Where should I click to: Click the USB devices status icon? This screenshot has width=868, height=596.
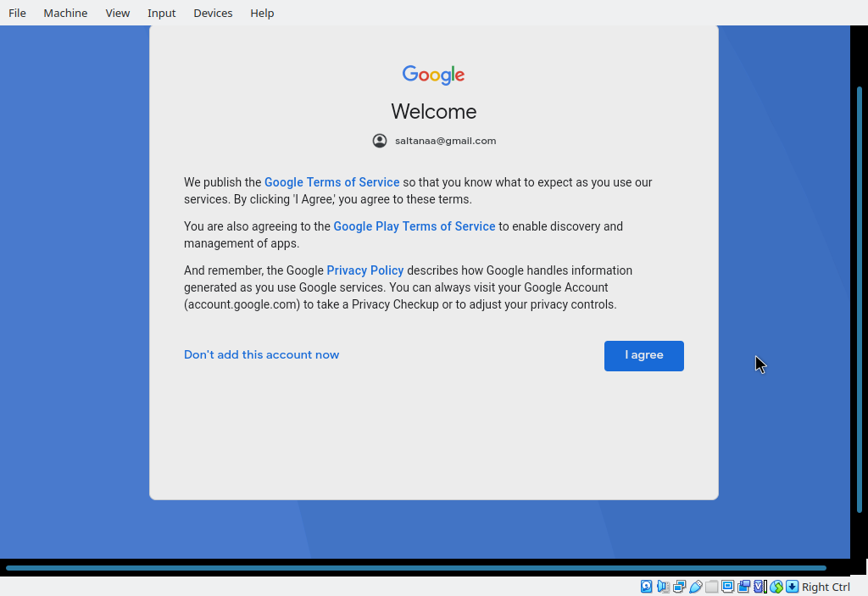point(696,587)
